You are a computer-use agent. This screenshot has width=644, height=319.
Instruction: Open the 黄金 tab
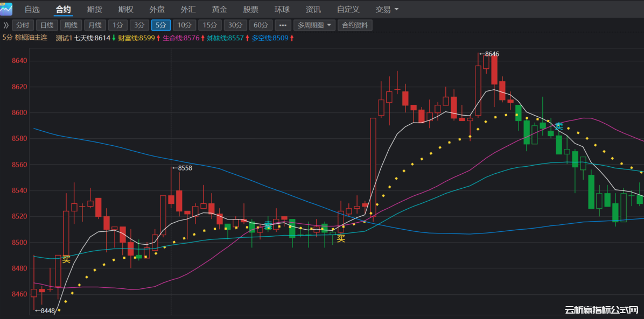tap(219, 9)
